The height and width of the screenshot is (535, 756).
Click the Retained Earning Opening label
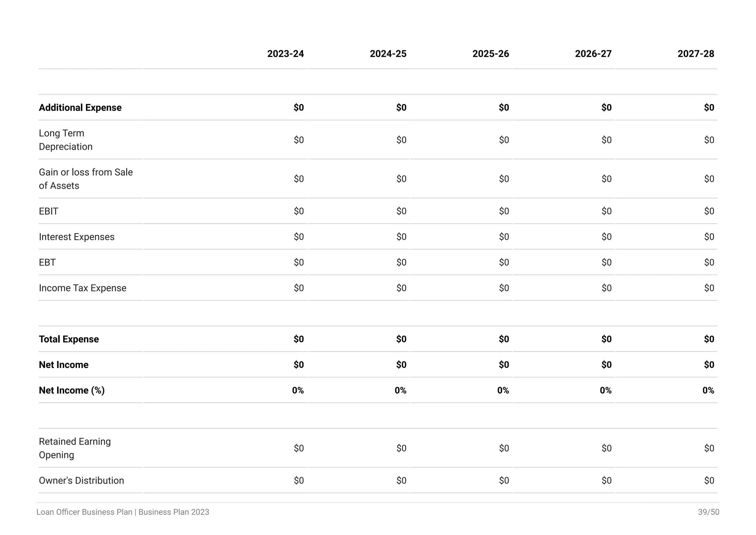[75, 448]
